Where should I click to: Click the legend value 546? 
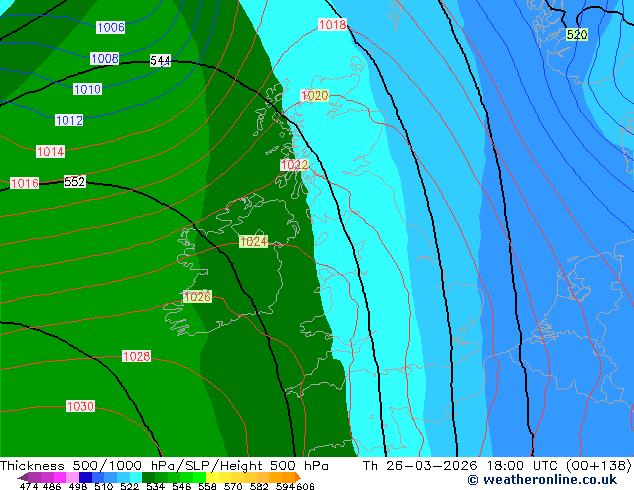coord(182,486)
